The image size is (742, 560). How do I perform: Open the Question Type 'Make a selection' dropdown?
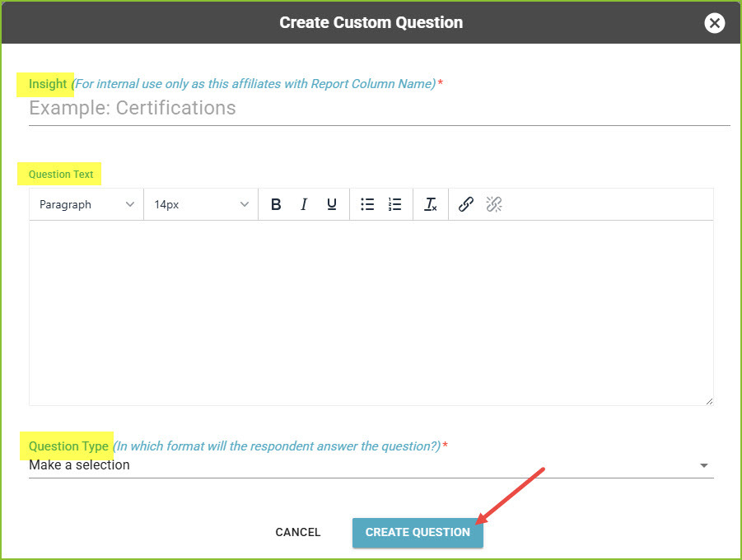tap(371, 465)
